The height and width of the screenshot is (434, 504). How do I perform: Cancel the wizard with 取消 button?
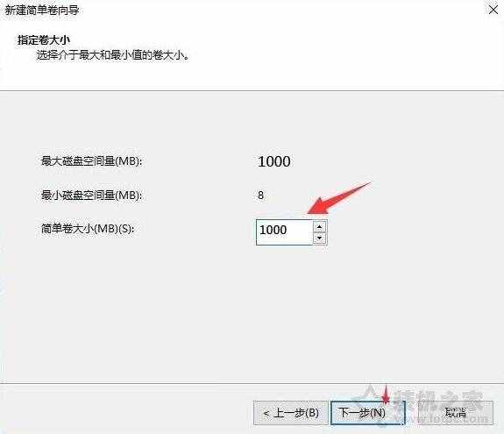(x=456, y=413)
